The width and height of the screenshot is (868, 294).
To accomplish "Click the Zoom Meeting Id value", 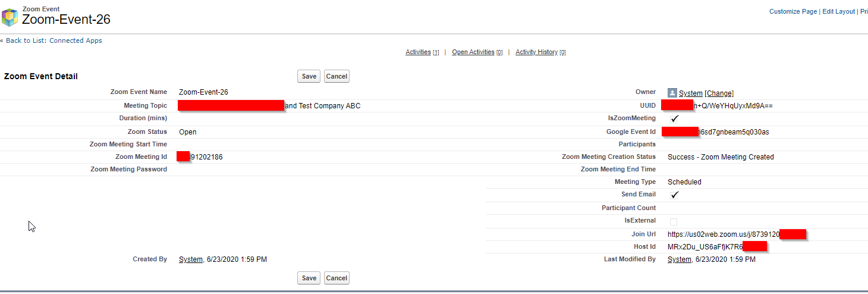I will tap(200, 157).
